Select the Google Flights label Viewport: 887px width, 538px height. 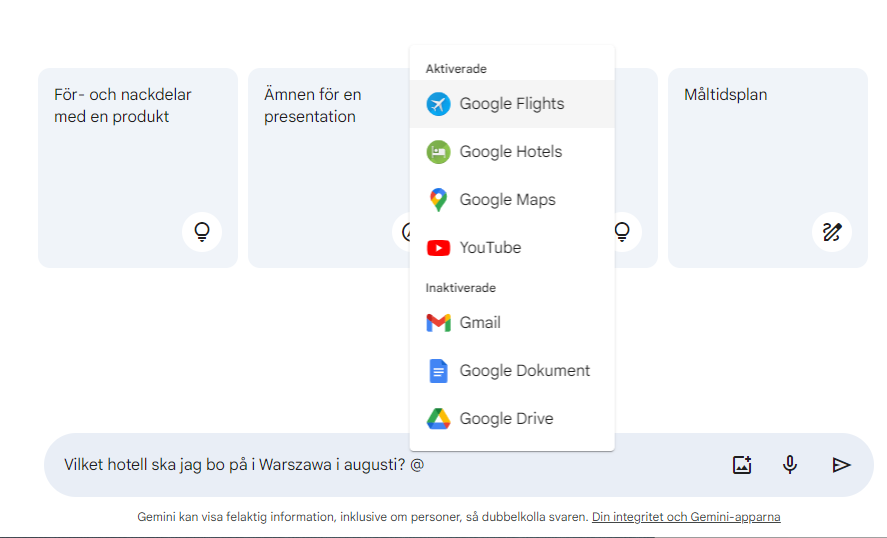click(x=511, y=104)
